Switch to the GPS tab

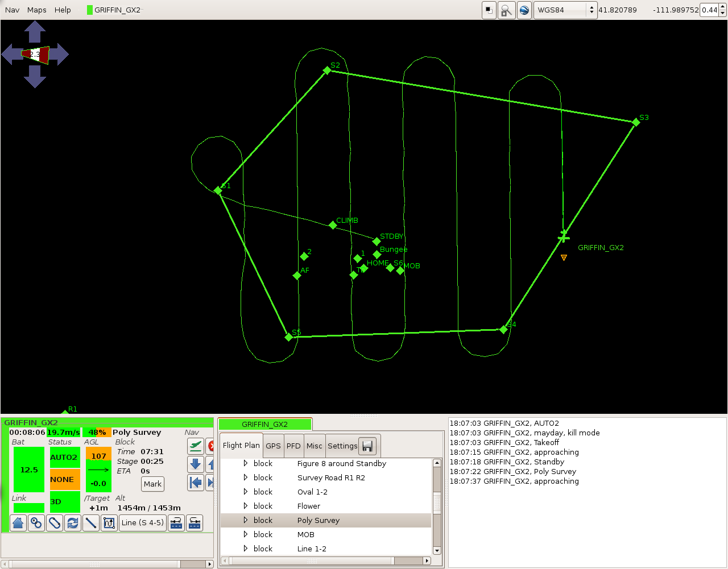[274, 446]
